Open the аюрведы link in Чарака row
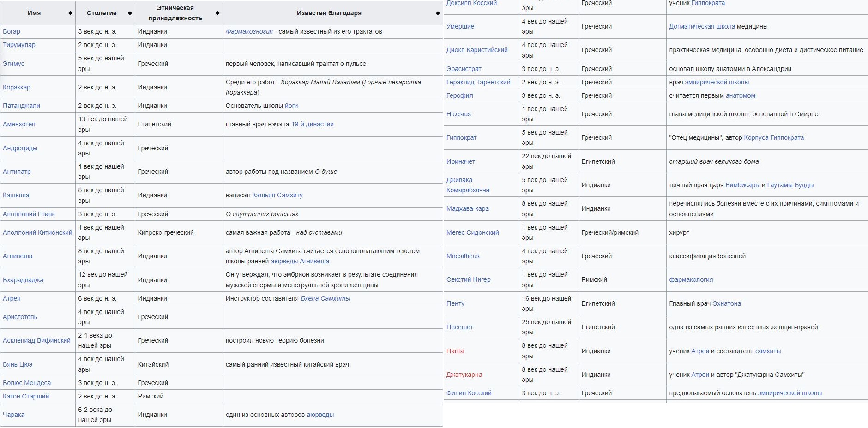 pos(320,415)
